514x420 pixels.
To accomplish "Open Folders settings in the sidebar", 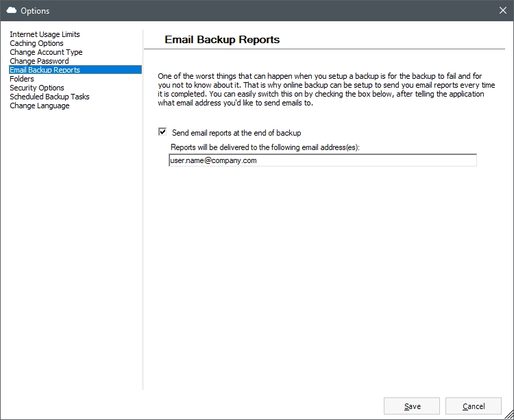I will [x=22, y=79].
